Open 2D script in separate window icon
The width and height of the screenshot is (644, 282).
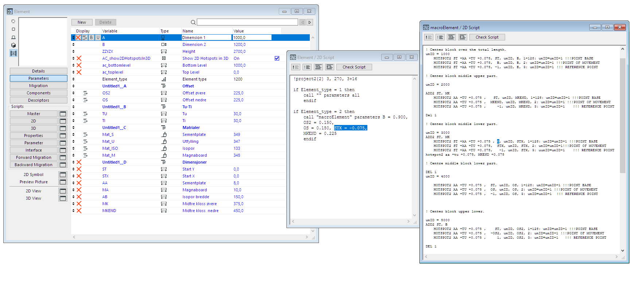(63, 121)
